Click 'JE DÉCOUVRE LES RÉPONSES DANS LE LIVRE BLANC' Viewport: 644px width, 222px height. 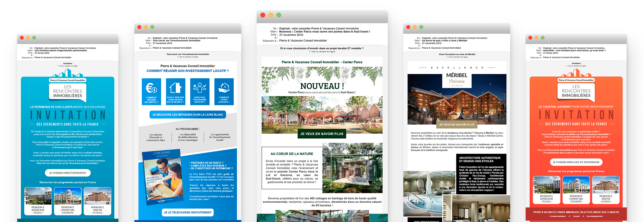click(x=188, y=115)
